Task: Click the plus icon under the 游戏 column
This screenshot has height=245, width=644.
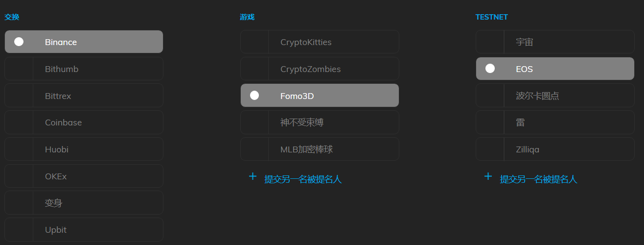Action: (x=253, y=176)
